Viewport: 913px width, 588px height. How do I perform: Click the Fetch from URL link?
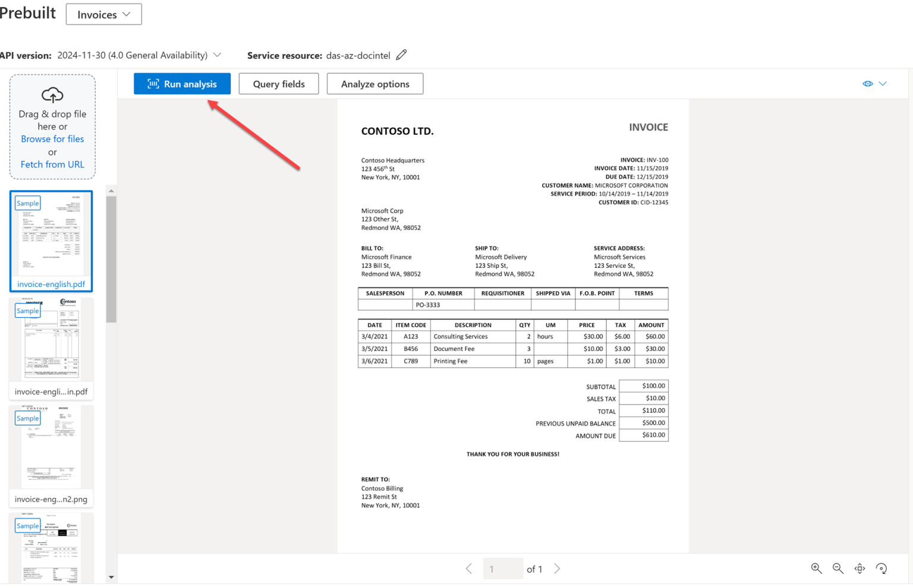click(52, 164)
